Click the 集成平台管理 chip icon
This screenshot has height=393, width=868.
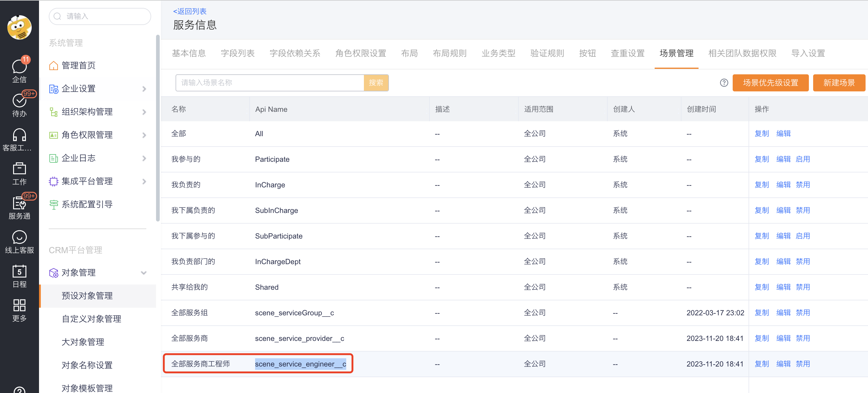click(54, 182)
